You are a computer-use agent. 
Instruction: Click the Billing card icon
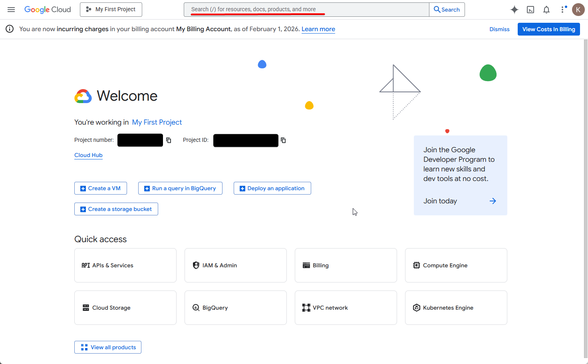click(306, 265)
